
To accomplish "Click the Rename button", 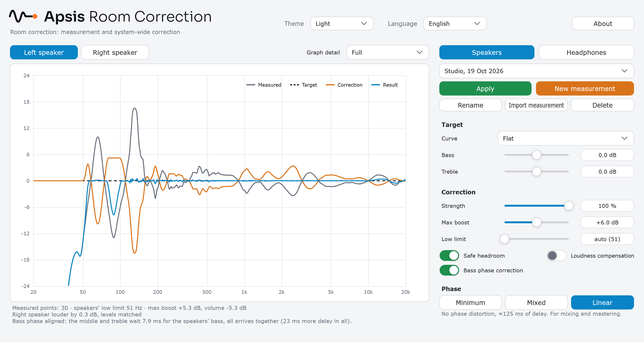I will [470, 105].
